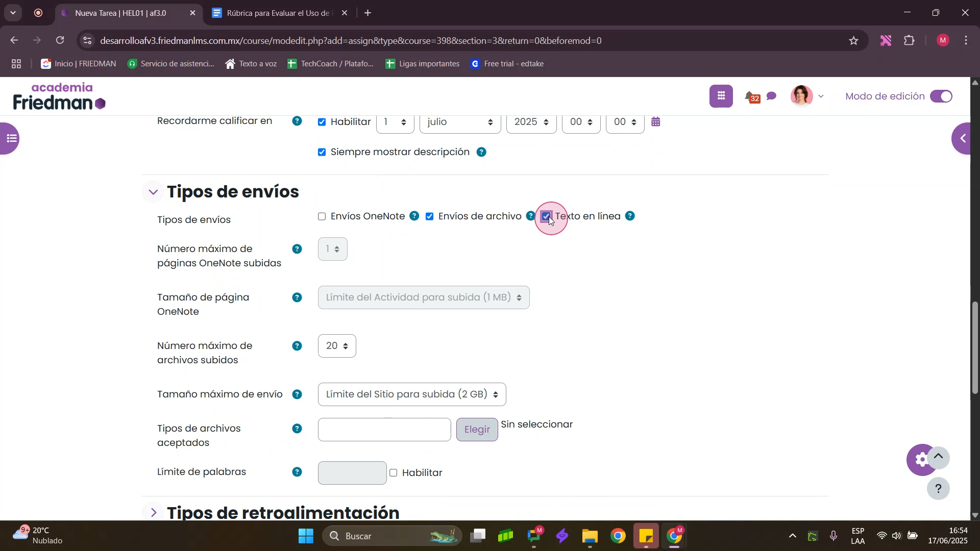Open notifications from the bell icon
980x551 pixels.
(x=750, y=96)
